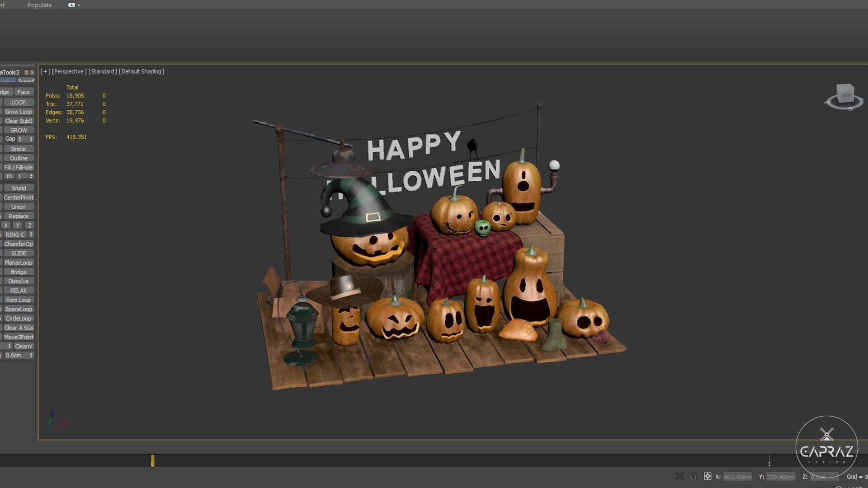The width and height of the screenshot is (868, 488).
Task: Click the Move2Point button
Action: [19, 337]
